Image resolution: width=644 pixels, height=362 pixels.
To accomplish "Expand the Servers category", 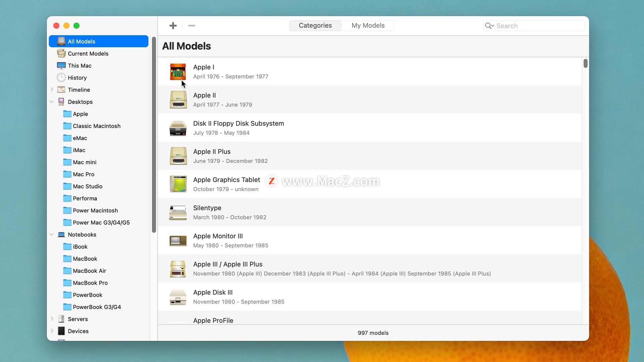I will (52, 319).
